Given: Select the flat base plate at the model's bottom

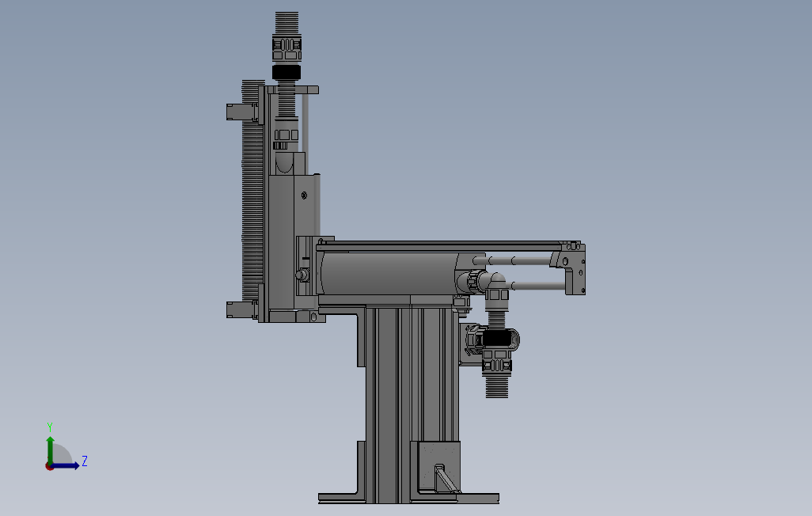Looking at the screenshot, I should tap(408, 499).
